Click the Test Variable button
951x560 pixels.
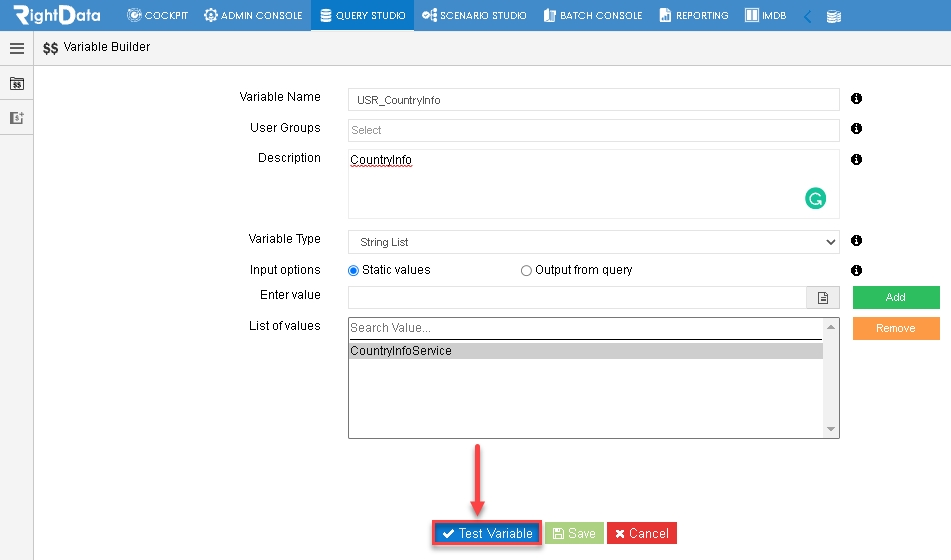tap(487, 533)
